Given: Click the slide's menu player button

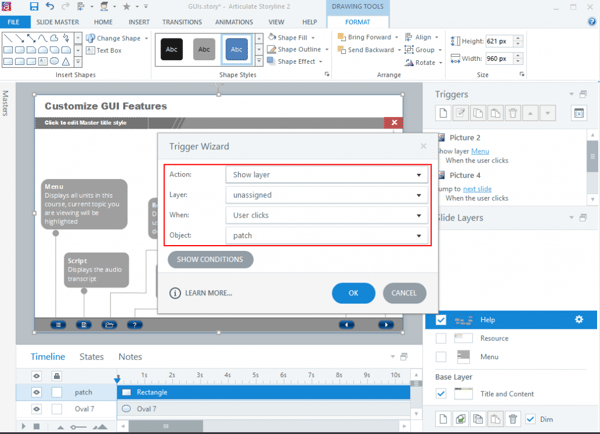Looking at the screenshot, I should tap(59, 325).
